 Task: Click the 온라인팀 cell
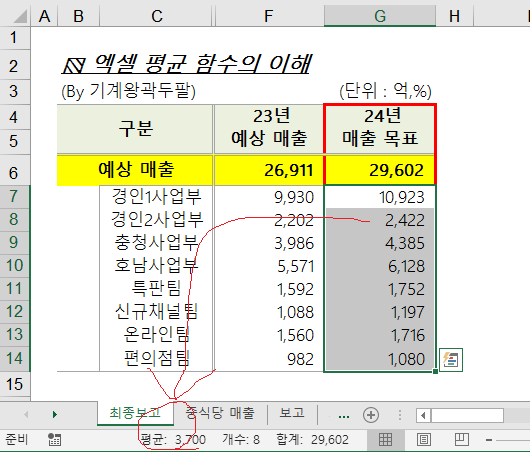(156, 335)
